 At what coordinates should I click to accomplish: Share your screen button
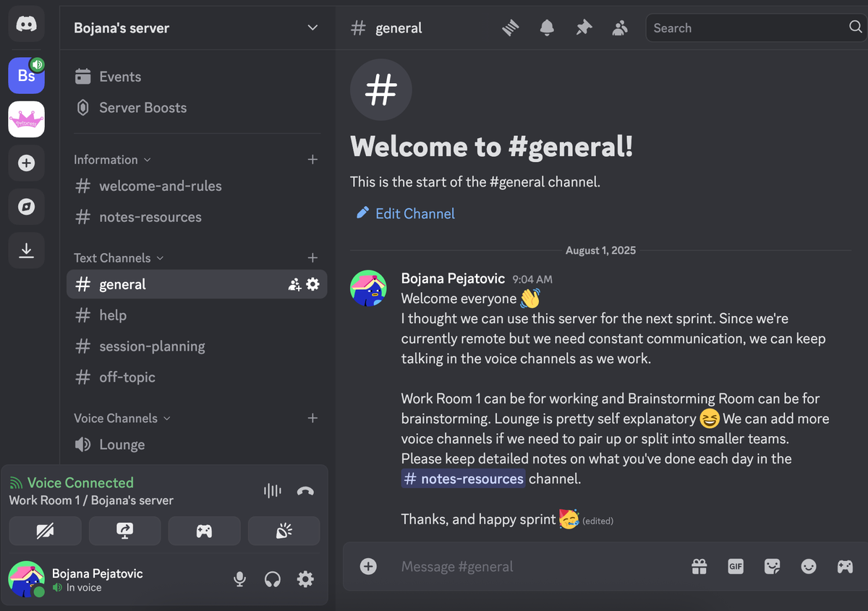tap(124, 531)
